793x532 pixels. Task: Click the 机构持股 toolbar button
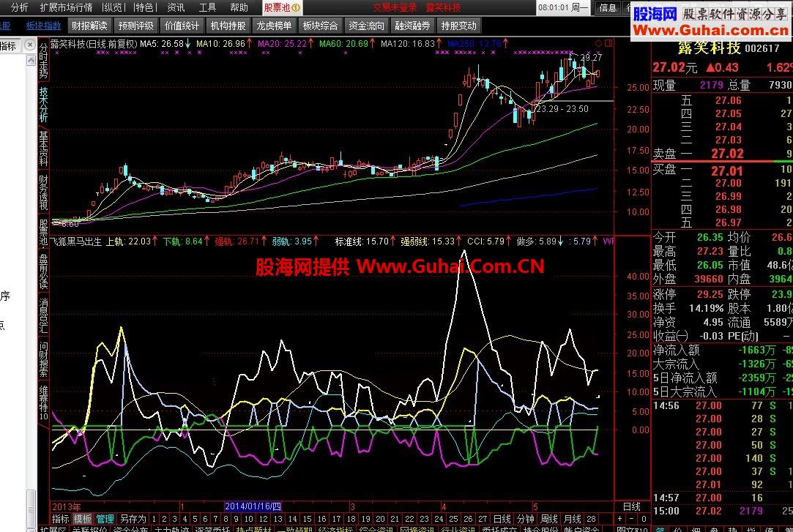coord(228,26)
